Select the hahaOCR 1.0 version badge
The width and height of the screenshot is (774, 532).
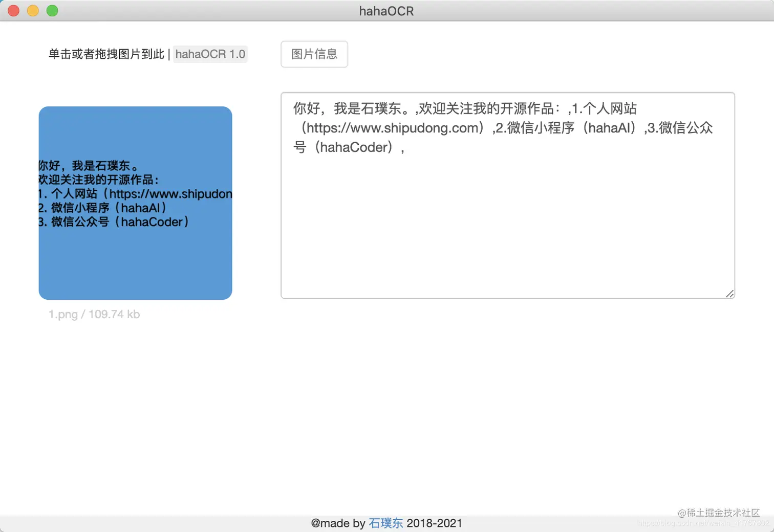coord(210,54)
